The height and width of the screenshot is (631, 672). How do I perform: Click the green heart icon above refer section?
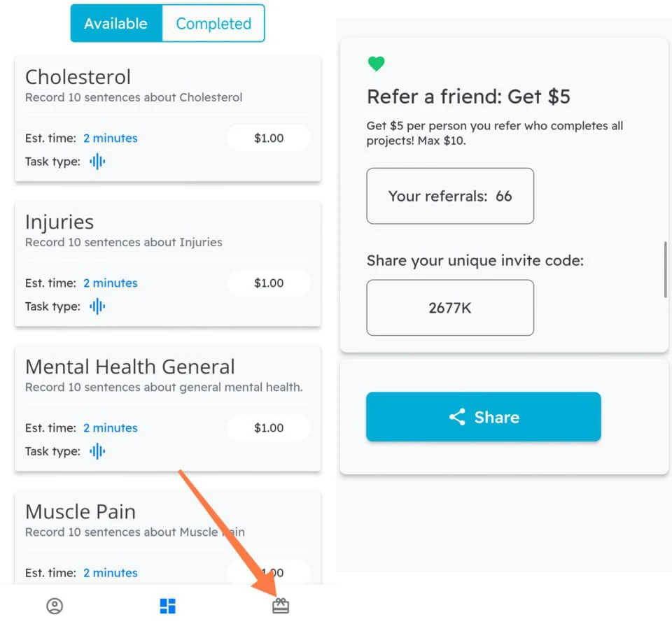pos(376,63)
